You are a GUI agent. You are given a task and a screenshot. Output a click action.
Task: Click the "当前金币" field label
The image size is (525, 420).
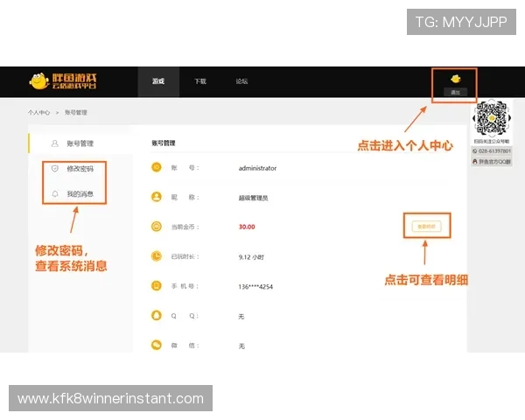coord(185,227)
